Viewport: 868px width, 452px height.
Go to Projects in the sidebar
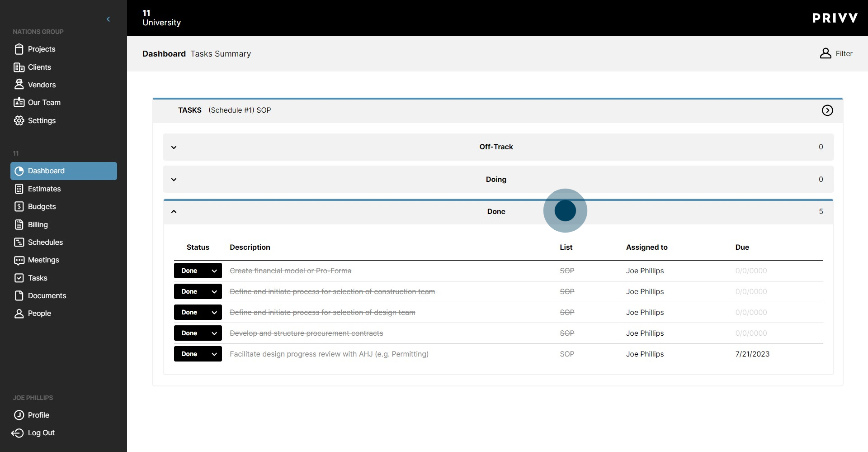click(x=42, y=49)
